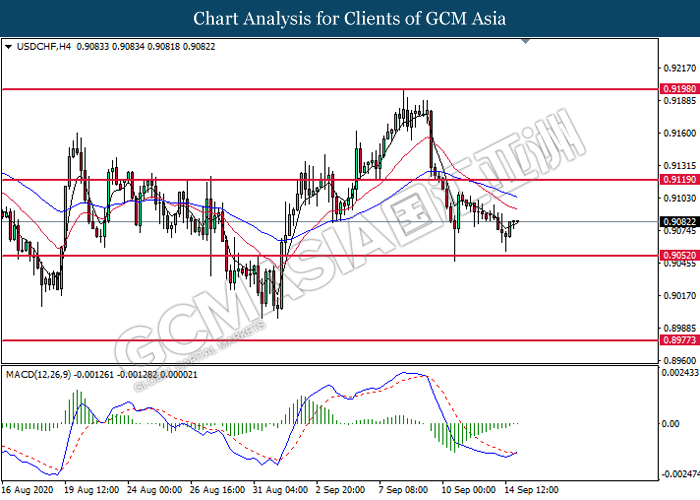Click the 0.91190 price level label

point(679,179)
